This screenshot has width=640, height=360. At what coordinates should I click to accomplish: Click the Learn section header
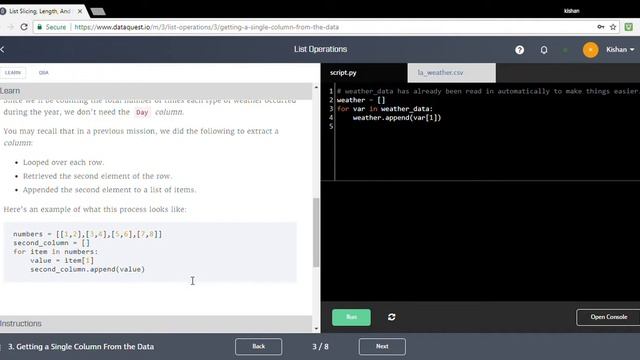pos(156,91)
